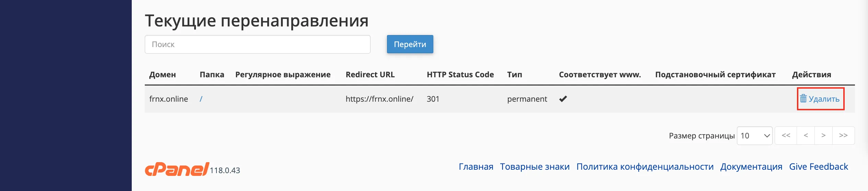Viewport: 868px width, 191px height.
Task: Open the / folder link
Action: pyautogui.click(x=201, y=99)
